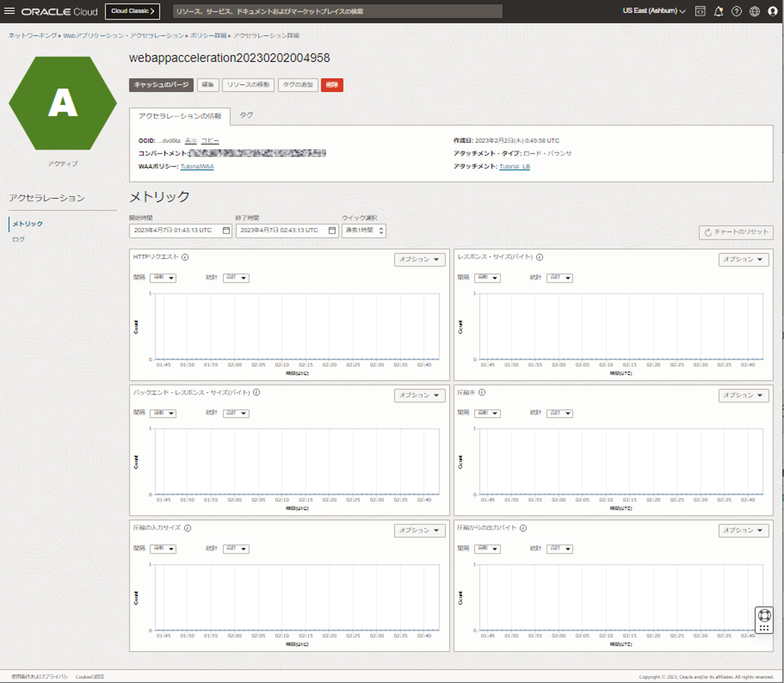784x683 pixels.
Task: Open the 終了時間 calendar picker icon
Action: [x=333, y=230]
